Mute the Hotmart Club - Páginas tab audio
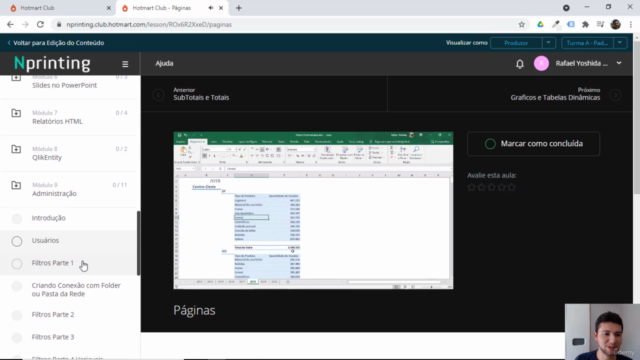 (x=211, y=8)
